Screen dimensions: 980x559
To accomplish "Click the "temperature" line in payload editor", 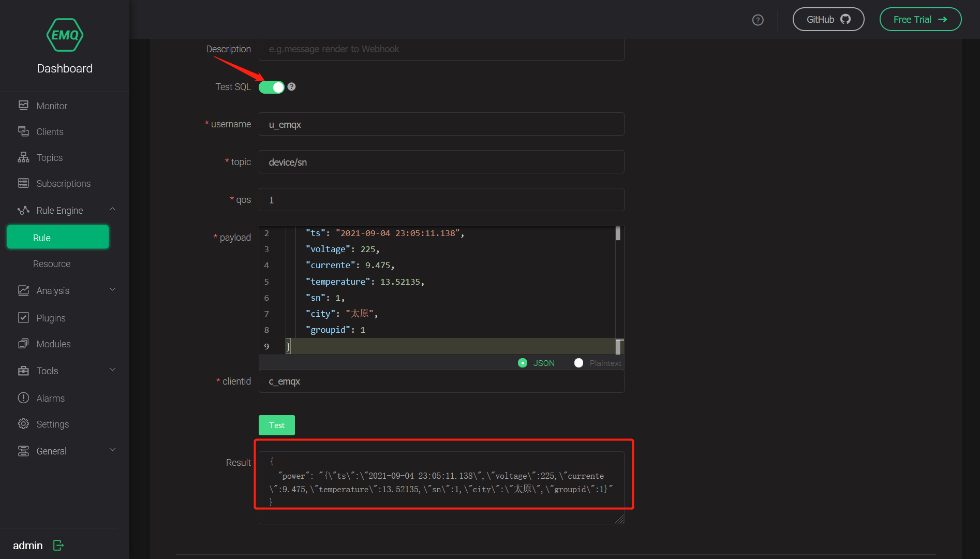I will point(365,282).
